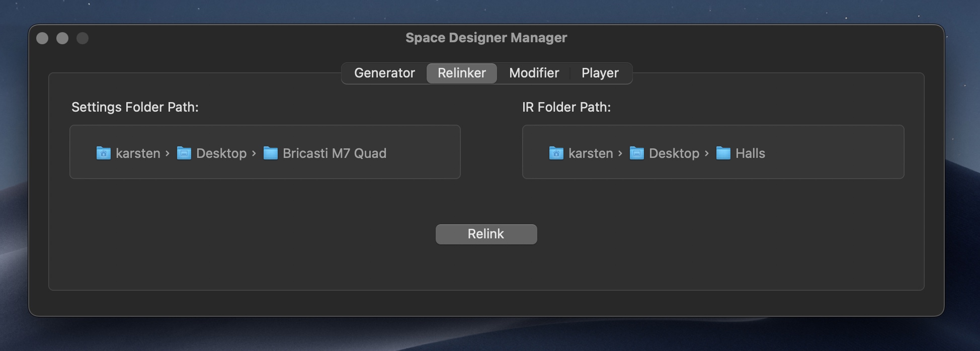Click the Bricasti M7 Quad folder icon
The height and width of the screenshot is (351, 980).
tap(270, 153)
